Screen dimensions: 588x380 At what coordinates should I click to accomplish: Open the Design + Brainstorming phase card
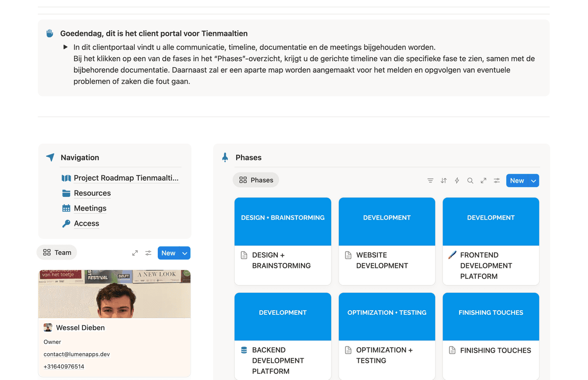(x=283, y=240)
